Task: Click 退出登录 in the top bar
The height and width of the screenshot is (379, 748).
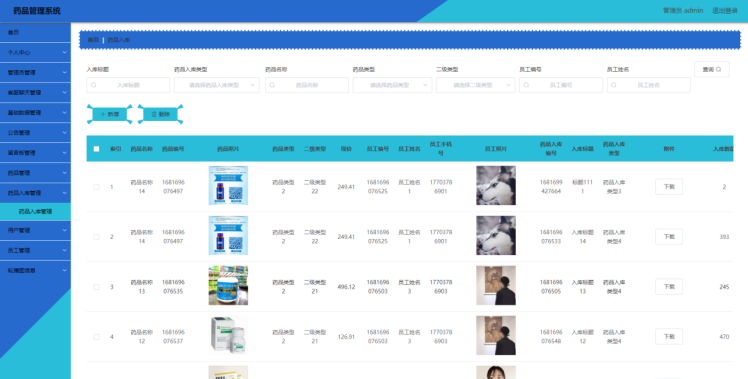Action: 725,11
